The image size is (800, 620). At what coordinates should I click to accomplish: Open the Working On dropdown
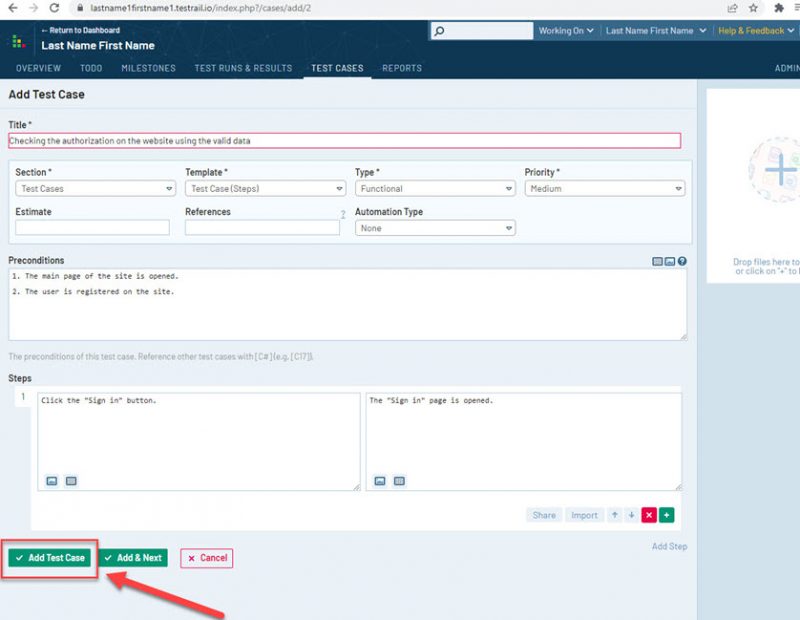coord(565,30)
